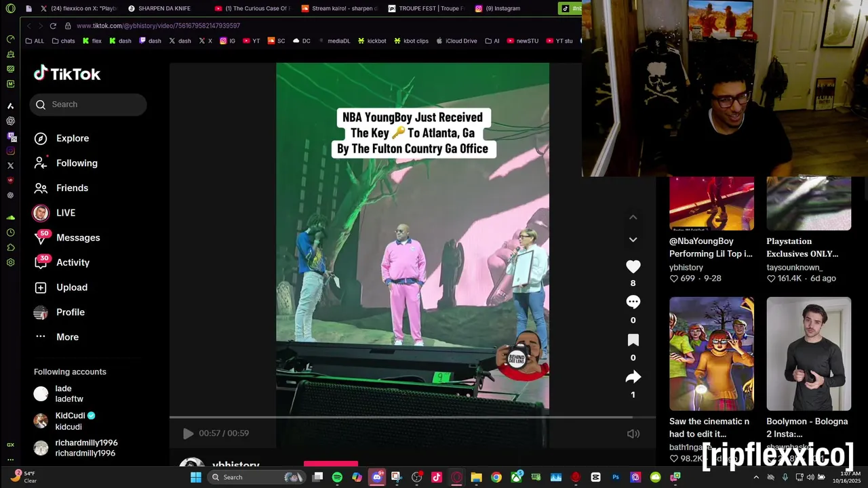Go to the Following feed

(x=66, y=163)
